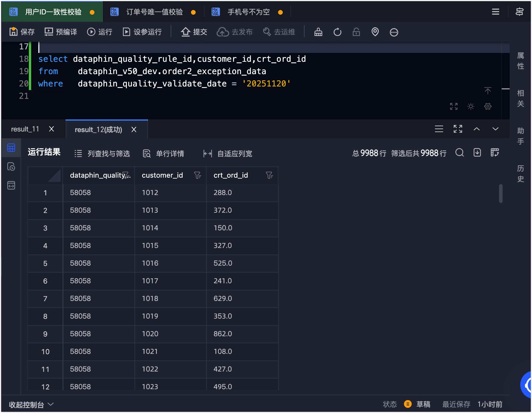
Task: Click the layout toggle icon at top right
Action: coord(519,12)
